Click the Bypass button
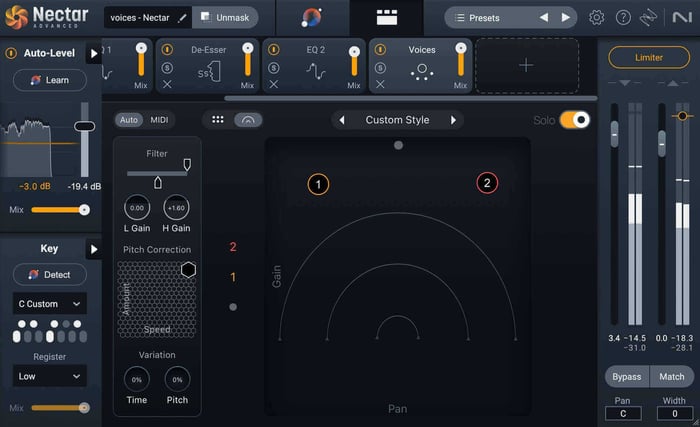 click(627, 377)
